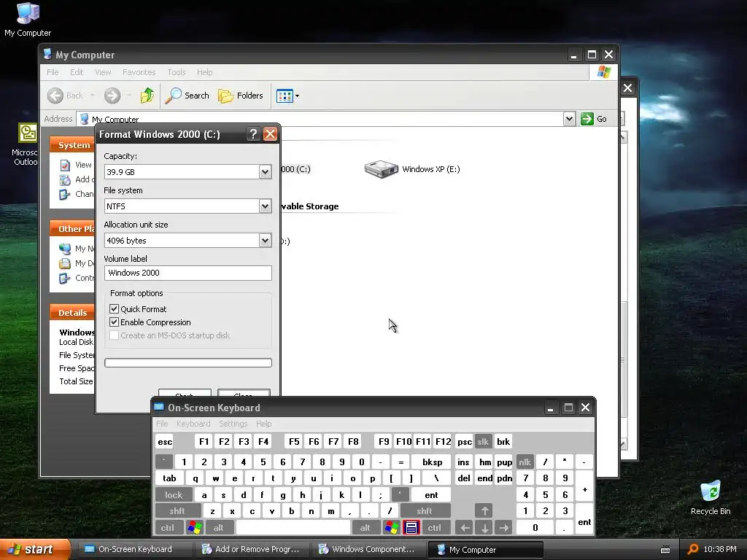Viewport: 747px width, 560px height.
Task: Open My Computer desktop icon
Action: pyautogui.click(x=28, y=19)
